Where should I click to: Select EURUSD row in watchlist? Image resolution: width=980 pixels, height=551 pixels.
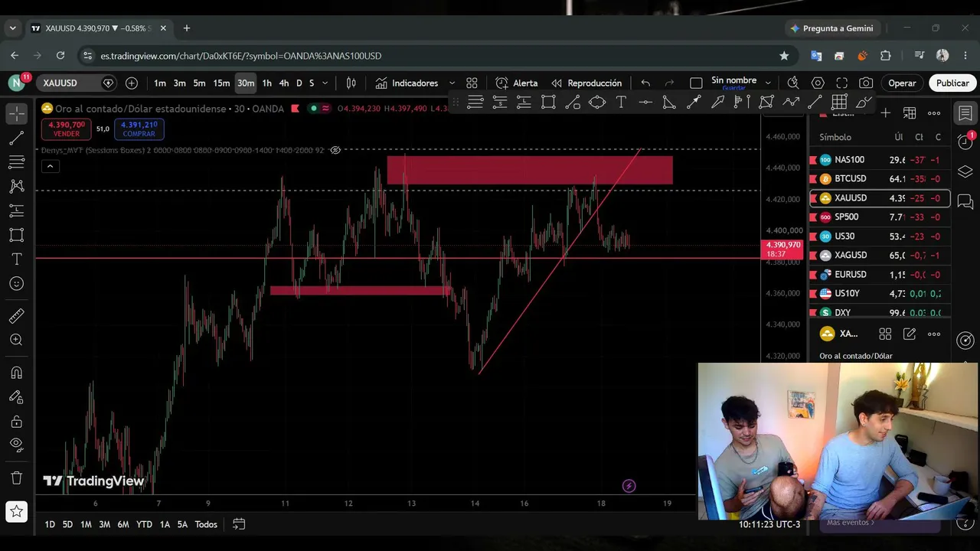tap(880, 275)
